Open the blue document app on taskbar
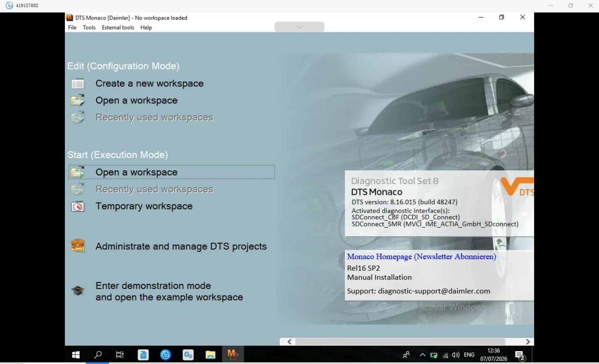The width and height of the screenshot is (599, 364). pos(144,355)
